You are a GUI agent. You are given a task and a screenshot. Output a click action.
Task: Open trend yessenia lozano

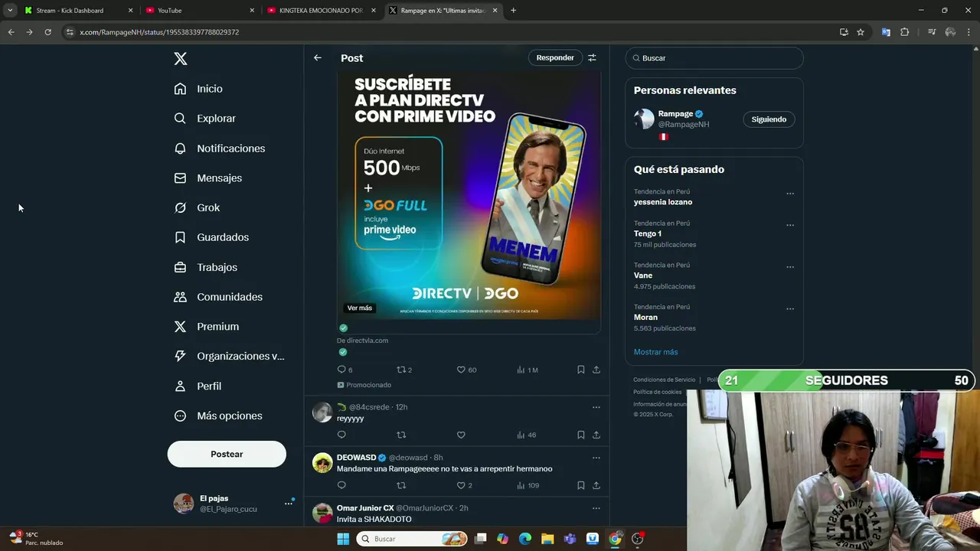tap(663, 202)
